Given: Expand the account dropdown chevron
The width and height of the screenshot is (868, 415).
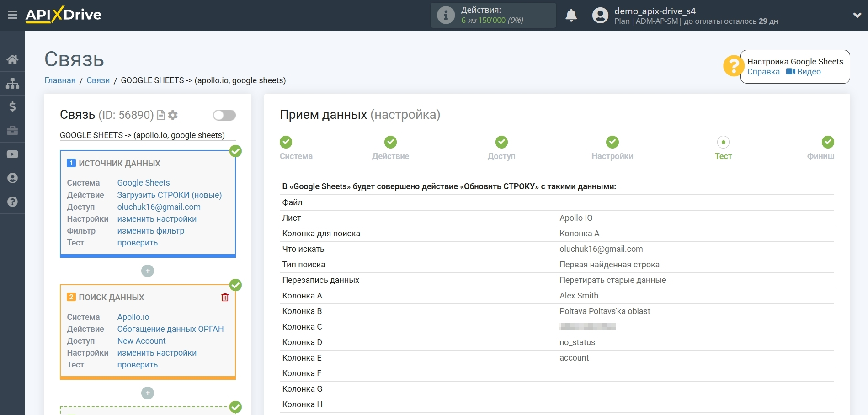Looking at the screenshot, I should pyautogui.click(x=857, y=15).
